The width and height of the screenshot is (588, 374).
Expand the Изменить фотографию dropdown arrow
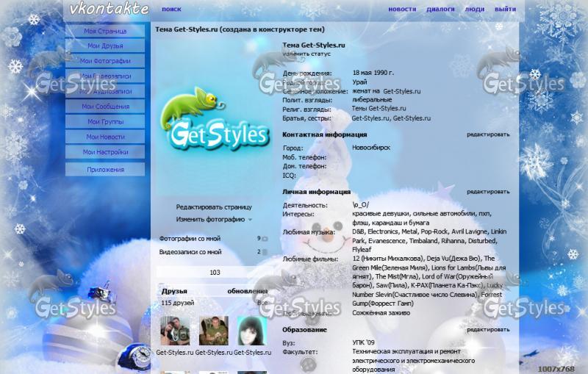250,220
